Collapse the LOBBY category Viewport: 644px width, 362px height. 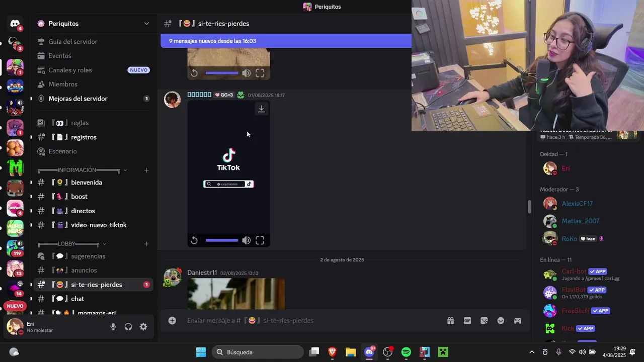pos(72,244)
